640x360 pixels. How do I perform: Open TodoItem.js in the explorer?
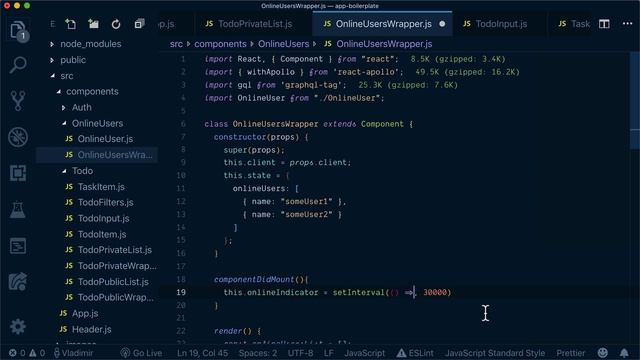point(102,234)
